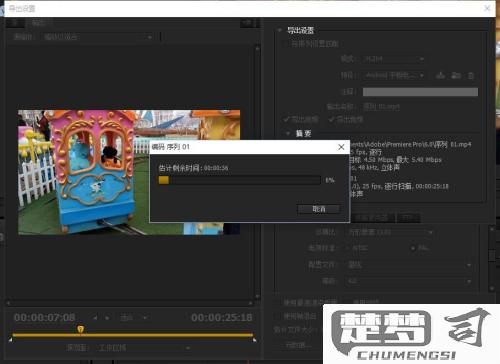The height and width of the screenshot is (364, 500).
Task: Click the video settings scrollbar up arrow
Action: pyautogui.click(x=492, y=229)
